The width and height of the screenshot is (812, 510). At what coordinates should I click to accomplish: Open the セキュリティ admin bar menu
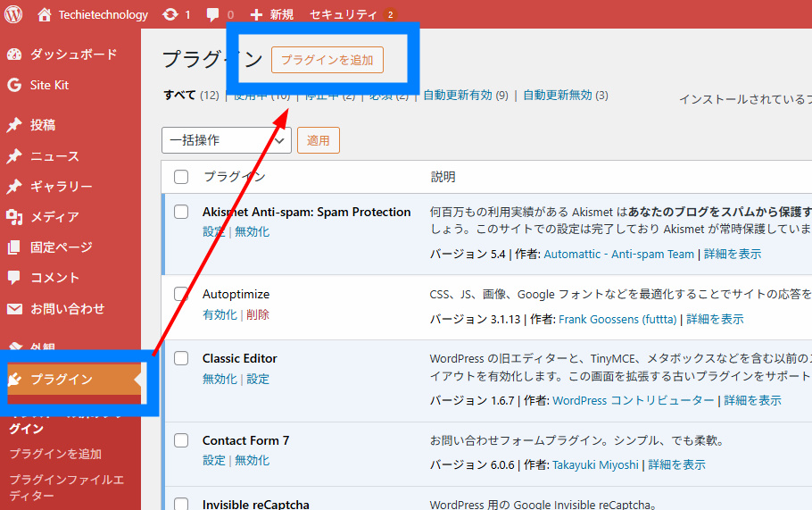(352, 14)
